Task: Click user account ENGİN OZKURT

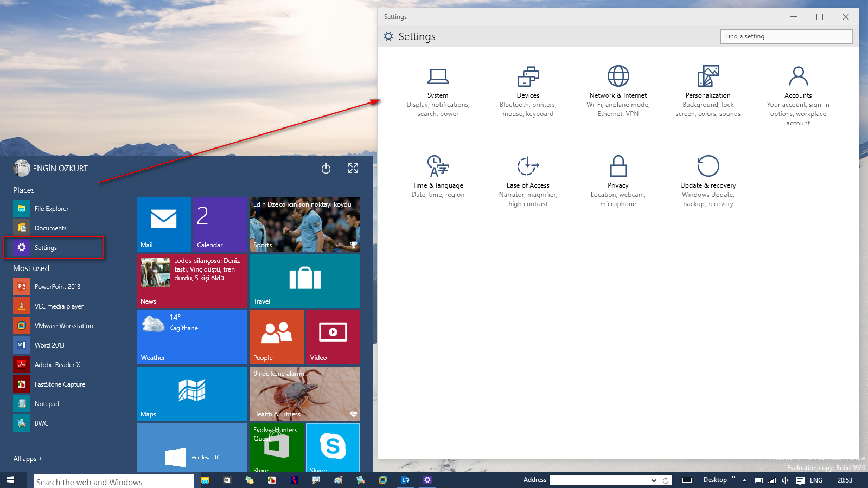Action: pyautogui.click(x=50, y=168)
